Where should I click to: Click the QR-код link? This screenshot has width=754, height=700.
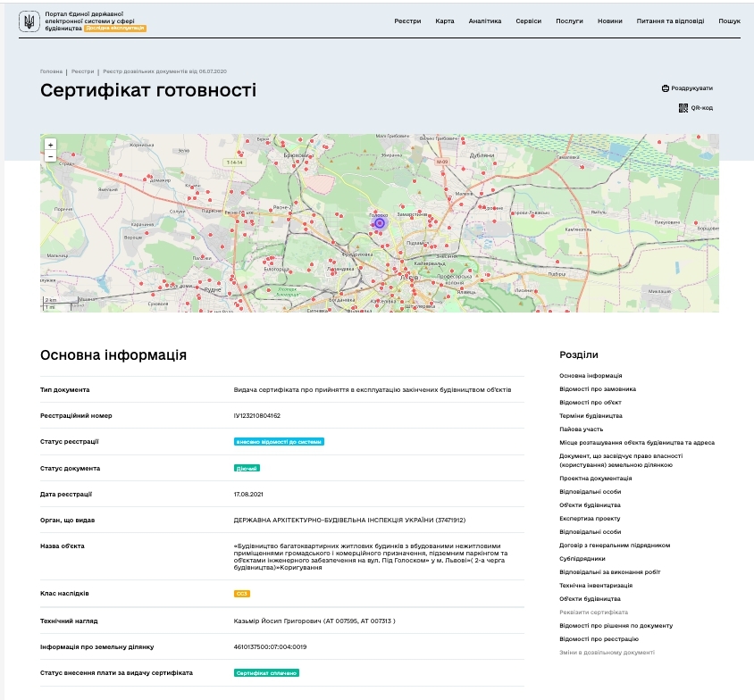tap(701, 108)
